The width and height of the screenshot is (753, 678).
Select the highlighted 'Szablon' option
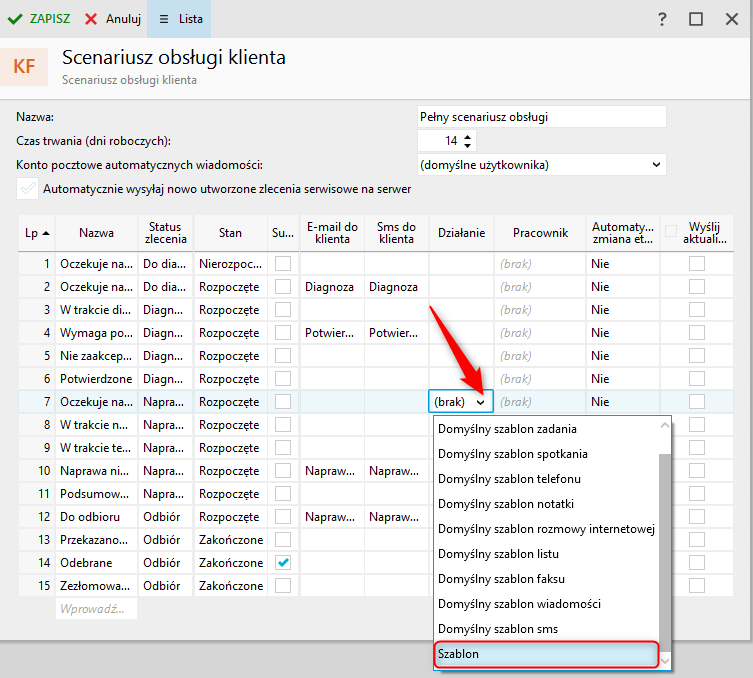[546, 654]
